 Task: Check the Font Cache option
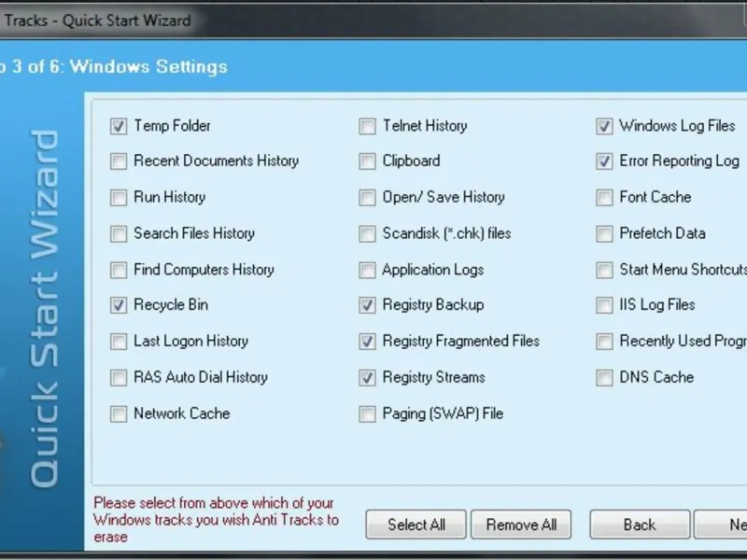(604, 198)
